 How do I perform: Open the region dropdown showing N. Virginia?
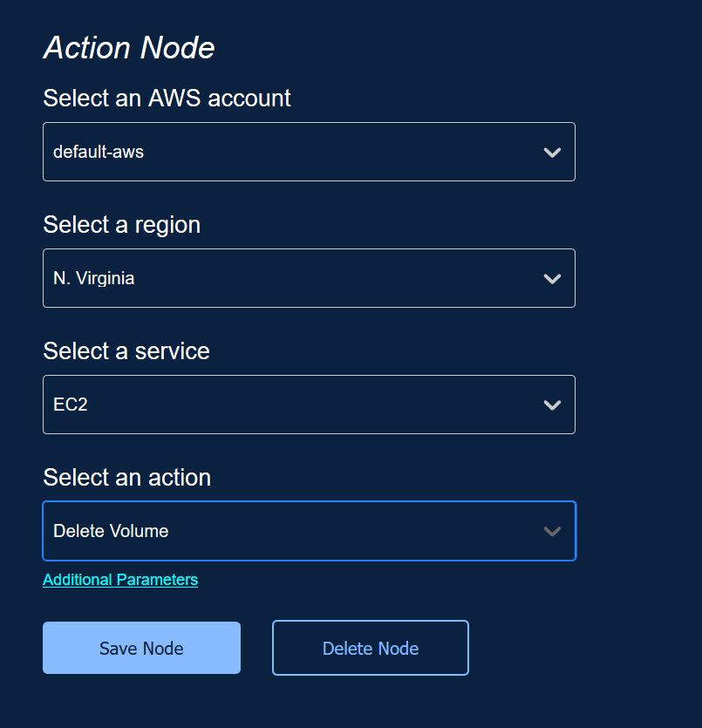coord(309,278)
